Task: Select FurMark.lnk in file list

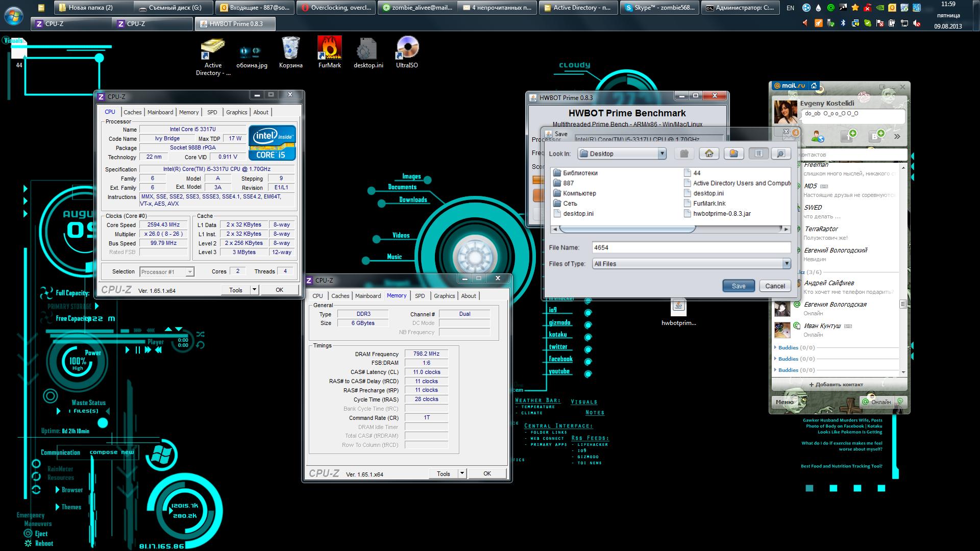Action: [704, 204]
